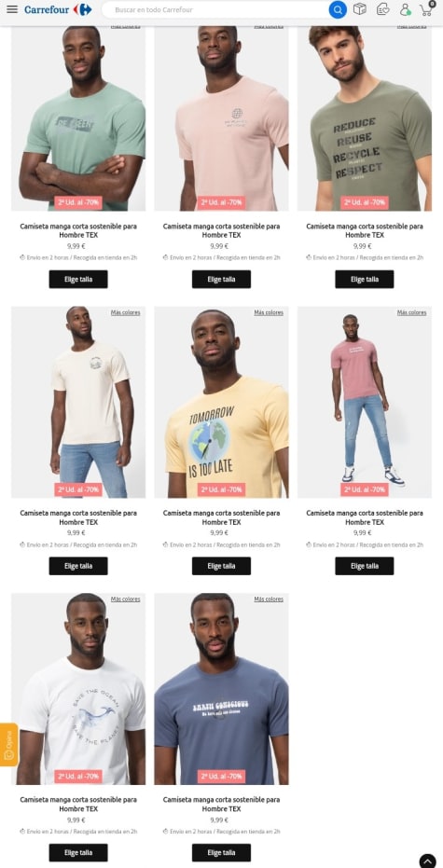
Task: Show more colors for Tomorrow yellow t-shirt
Action: 269,312
